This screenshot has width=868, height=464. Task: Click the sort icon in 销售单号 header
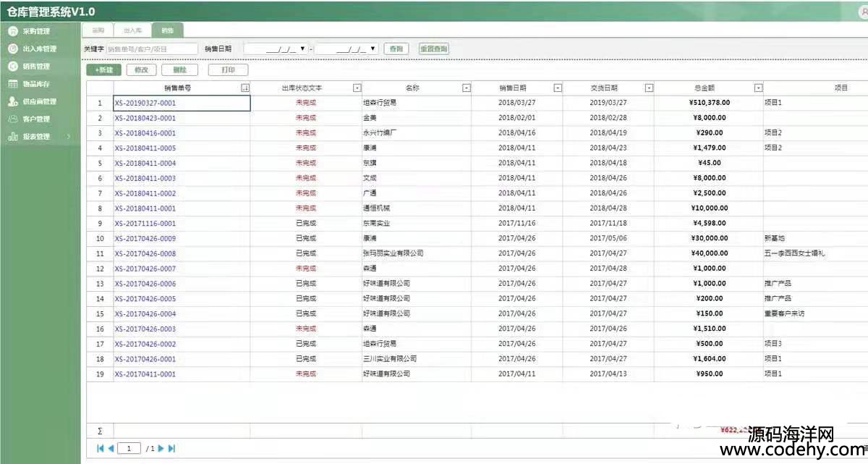(x=244, y=88)
